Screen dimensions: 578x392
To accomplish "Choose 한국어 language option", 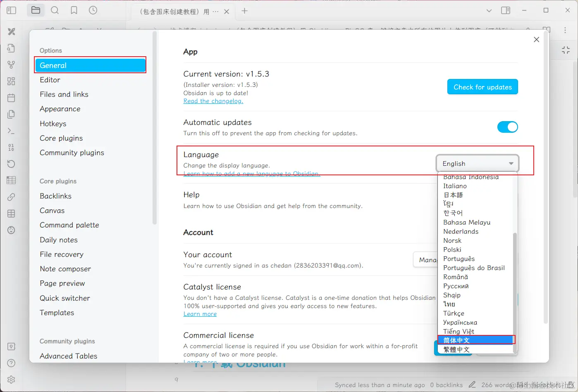I will tap(475, 213).
